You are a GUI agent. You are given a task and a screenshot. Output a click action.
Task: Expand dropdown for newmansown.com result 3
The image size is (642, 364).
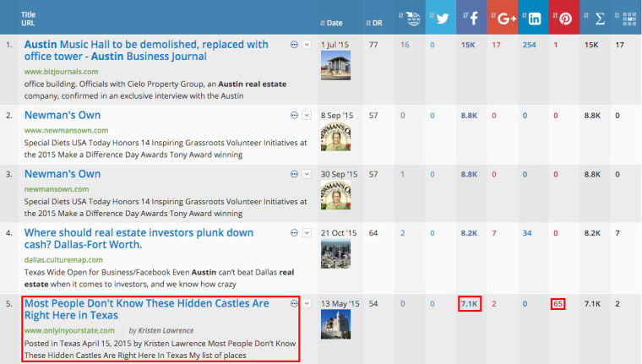[307, 174]
